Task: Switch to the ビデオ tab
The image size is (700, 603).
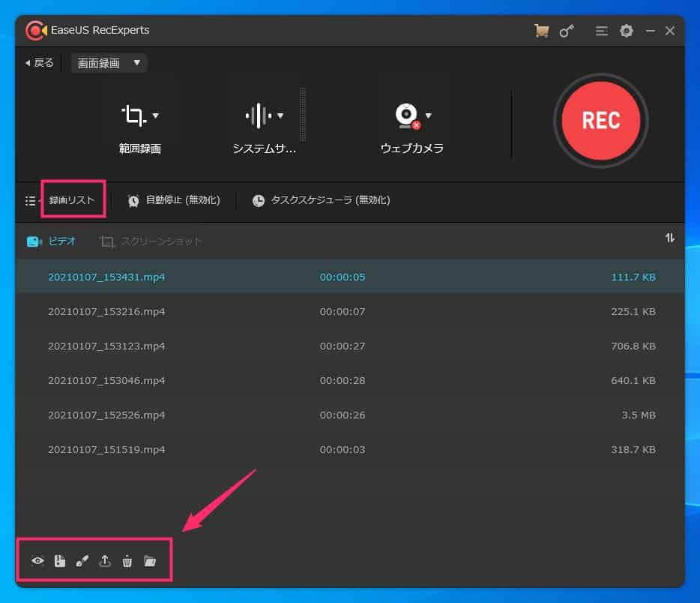Action: [52, 241]
